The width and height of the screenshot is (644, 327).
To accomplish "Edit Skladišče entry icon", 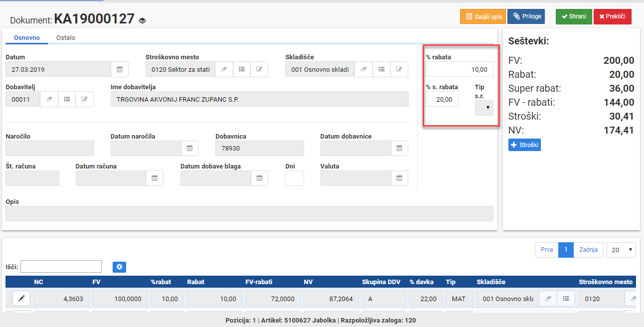I will coord(399,69).
